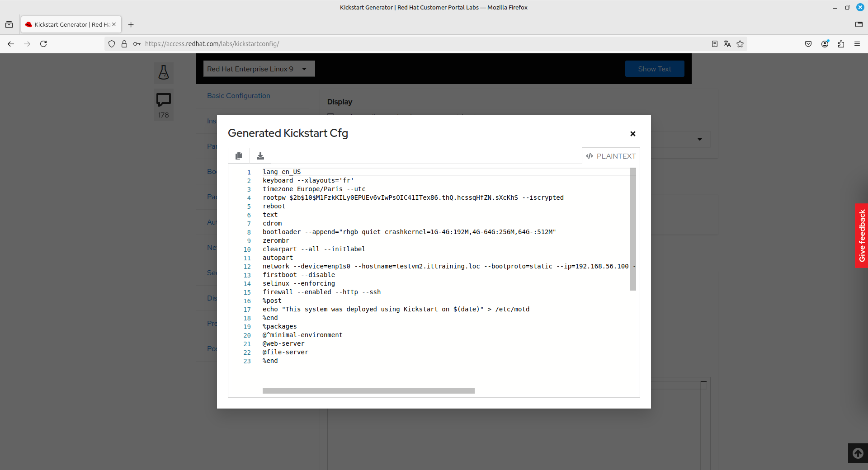Open the Firefox account icon

825,44
